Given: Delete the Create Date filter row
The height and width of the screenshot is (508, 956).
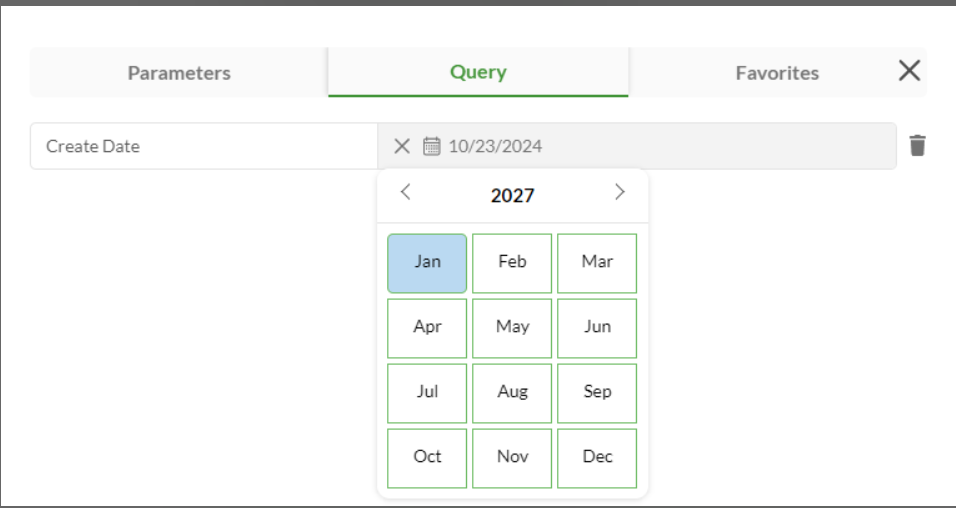Looking at the screenshot, I should point(917,146).
